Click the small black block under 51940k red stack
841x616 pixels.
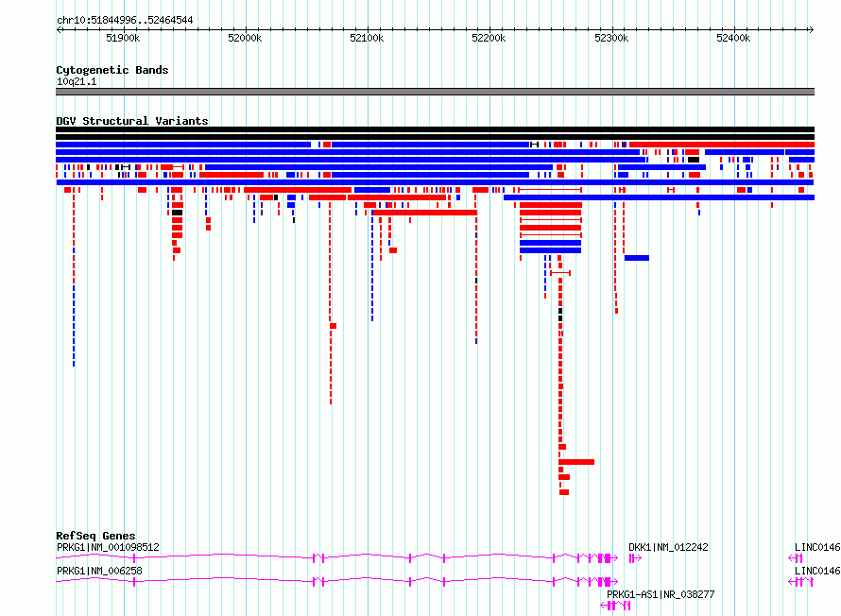[177, 213]
